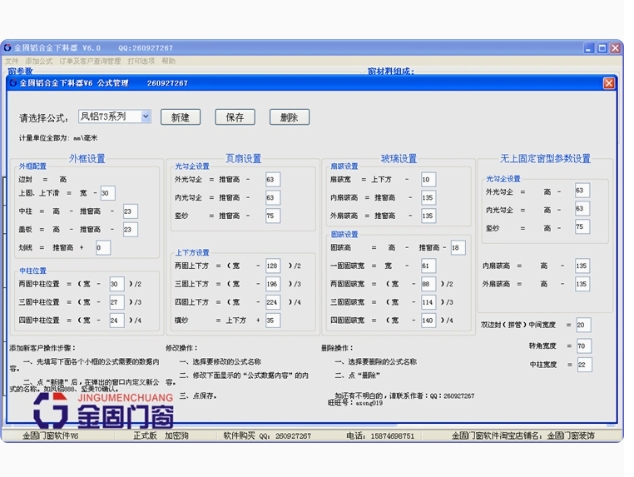634x477 pixels.
Task: Click status bar text 正式版 加密狗
Action: [x=161, y=436]
